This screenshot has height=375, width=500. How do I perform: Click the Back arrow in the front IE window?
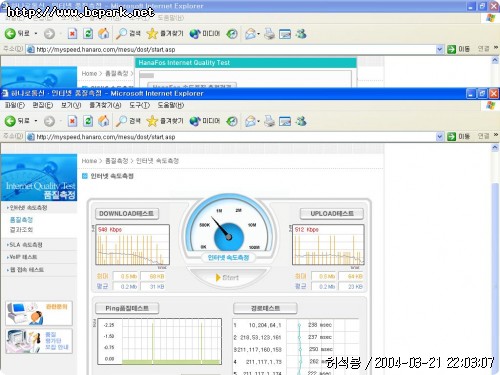[x=10, y=121]
